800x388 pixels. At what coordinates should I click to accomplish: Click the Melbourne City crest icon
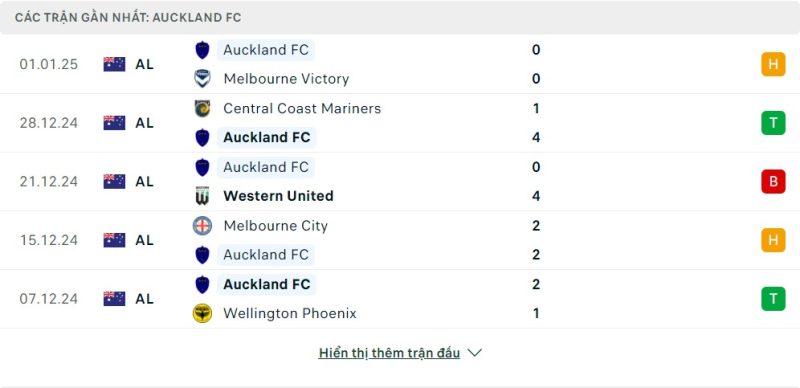pos(203,226)
